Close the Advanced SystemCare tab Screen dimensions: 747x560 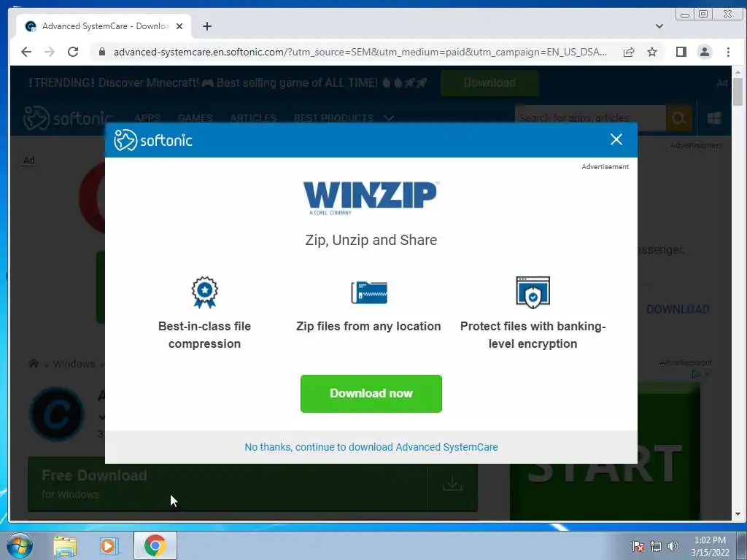pos(179,26)
